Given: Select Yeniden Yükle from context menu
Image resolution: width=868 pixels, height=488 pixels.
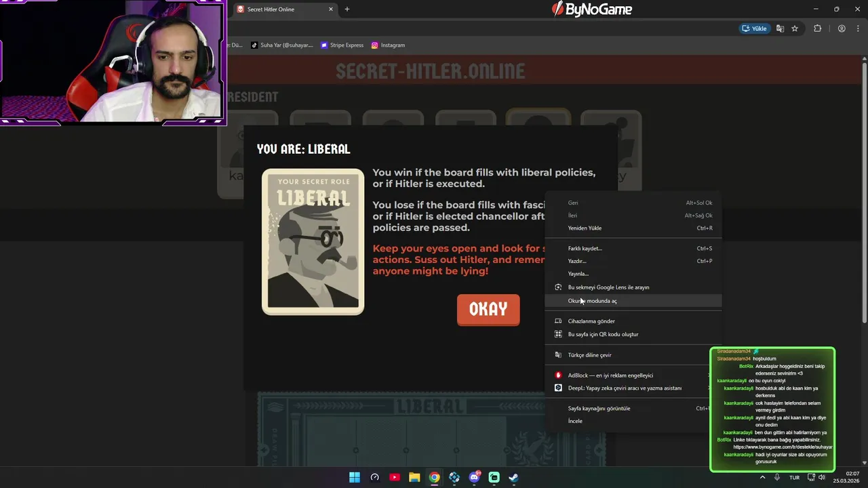Looking at the screenshot, I should [633, 228].
